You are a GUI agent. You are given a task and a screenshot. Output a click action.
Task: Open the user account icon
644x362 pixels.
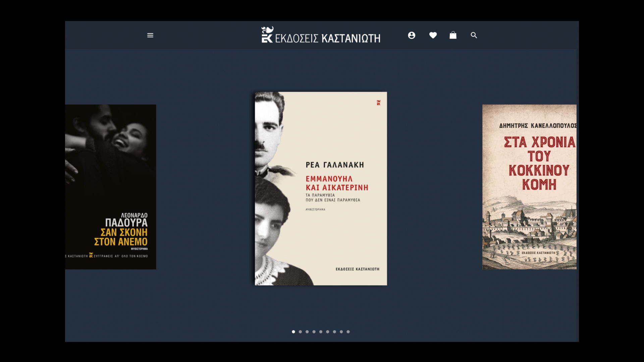coord(412,35)
